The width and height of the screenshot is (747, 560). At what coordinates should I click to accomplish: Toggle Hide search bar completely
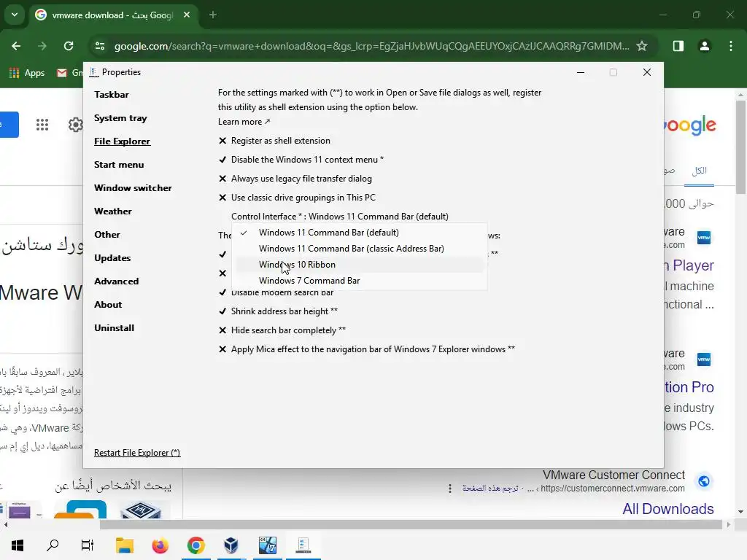tap(282, 330)
